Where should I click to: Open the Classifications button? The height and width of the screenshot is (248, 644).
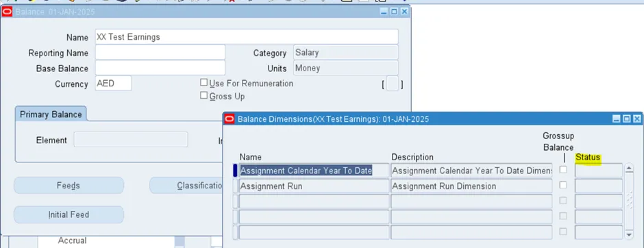pyautogui.click(x=187, y=186)
